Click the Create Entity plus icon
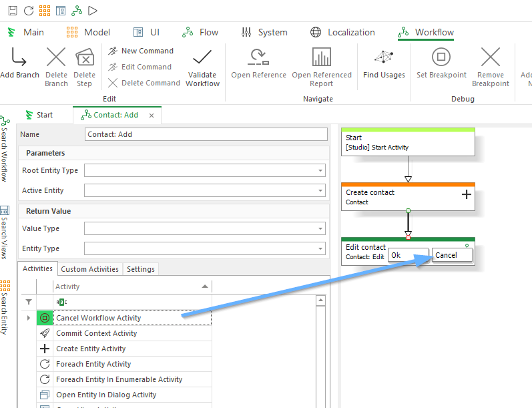The image size is (532, 408). 45,349
